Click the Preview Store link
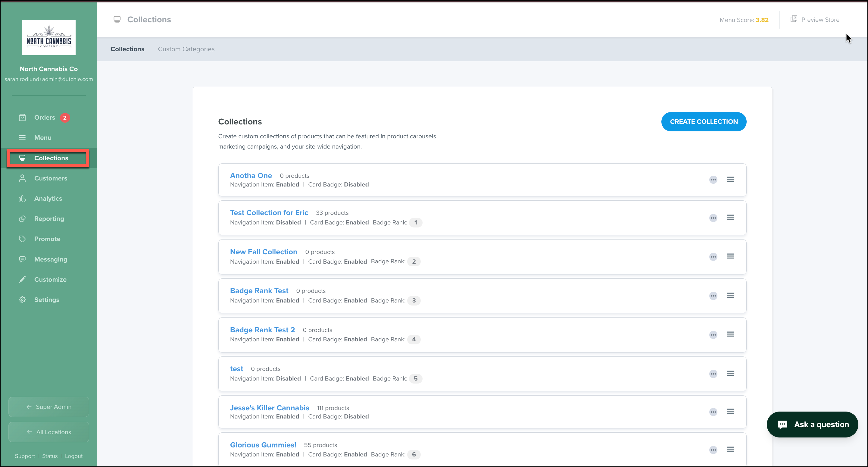This screenshot has height=467, width=868. coord(820,20)
